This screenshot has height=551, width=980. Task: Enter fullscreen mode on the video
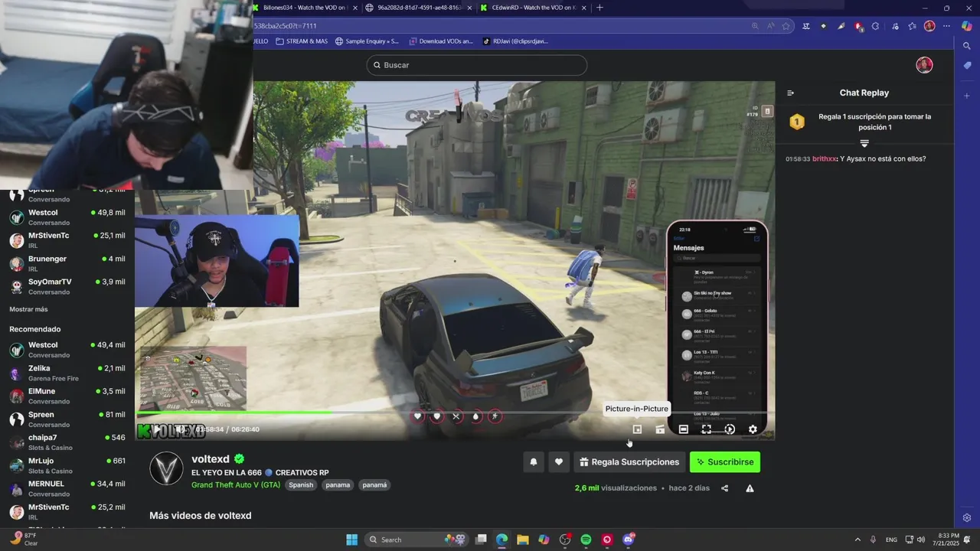[x=707, y=429]
